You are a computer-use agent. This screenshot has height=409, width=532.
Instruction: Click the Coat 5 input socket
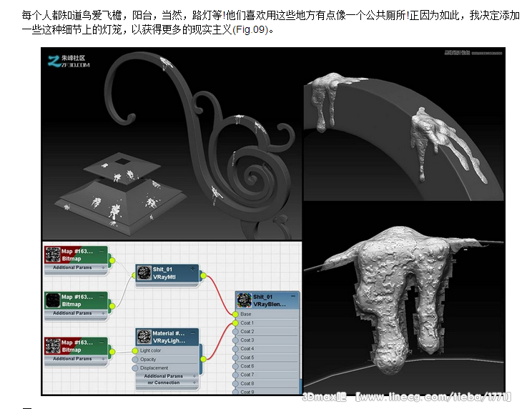click(x=235, y=358)
